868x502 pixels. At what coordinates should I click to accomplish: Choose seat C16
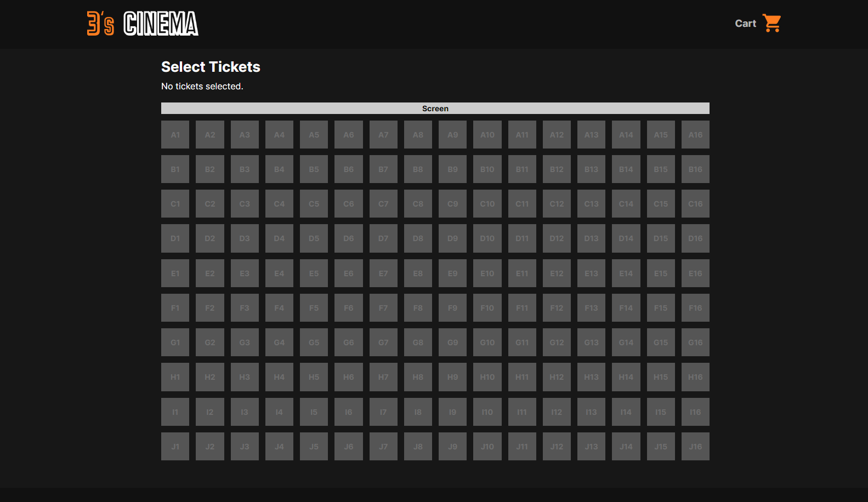(695, 204)
